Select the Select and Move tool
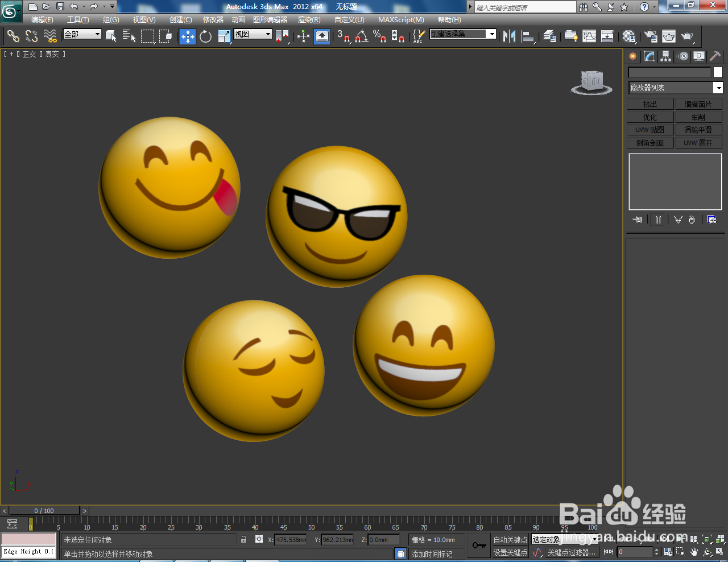This screenshot has width=728, height=562. click(x=188, y=36)
